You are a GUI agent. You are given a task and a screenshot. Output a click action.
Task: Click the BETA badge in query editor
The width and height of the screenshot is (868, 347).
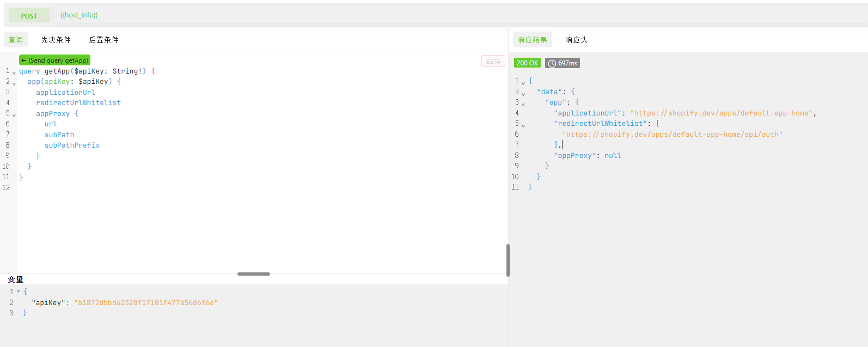coord(493,62)
